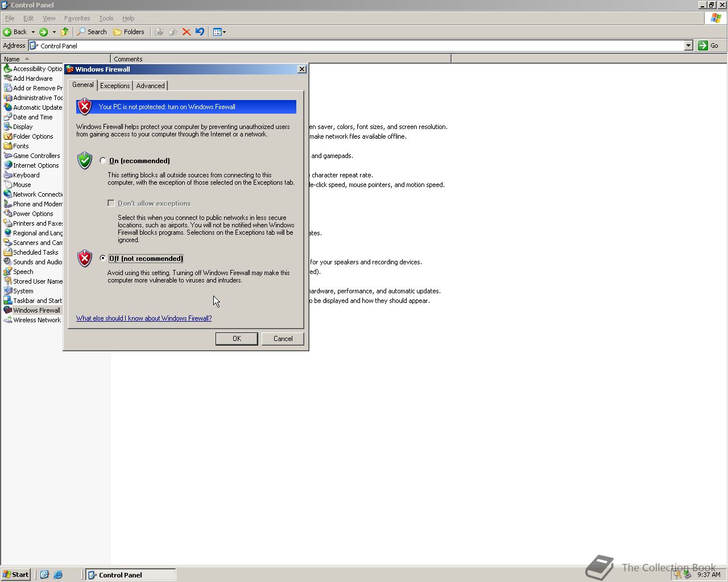Click the red Delete toolbar icon
The width and height of the screenshot is (728, 582).
[x=187, y=32]
